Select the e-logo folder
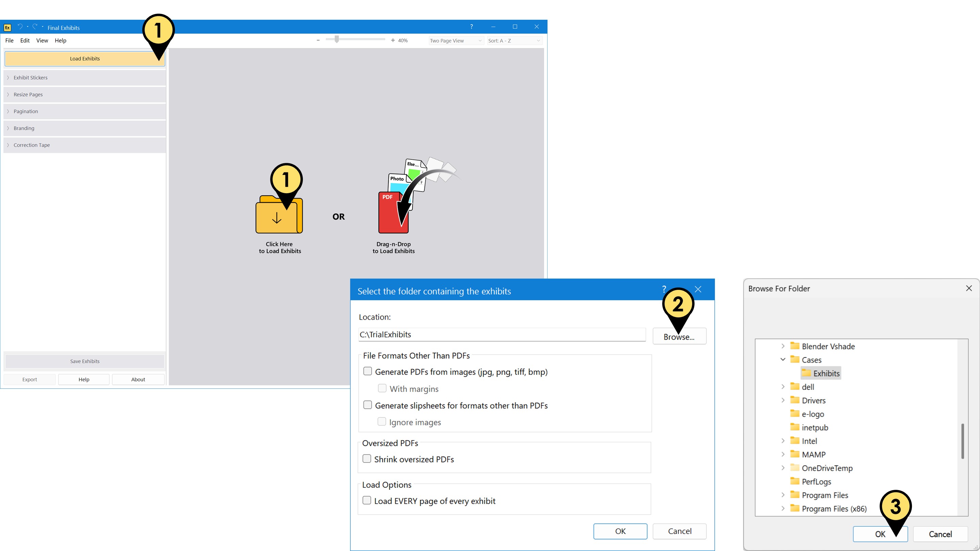Viewport: 980px width, 551px height. click(807, 414)
